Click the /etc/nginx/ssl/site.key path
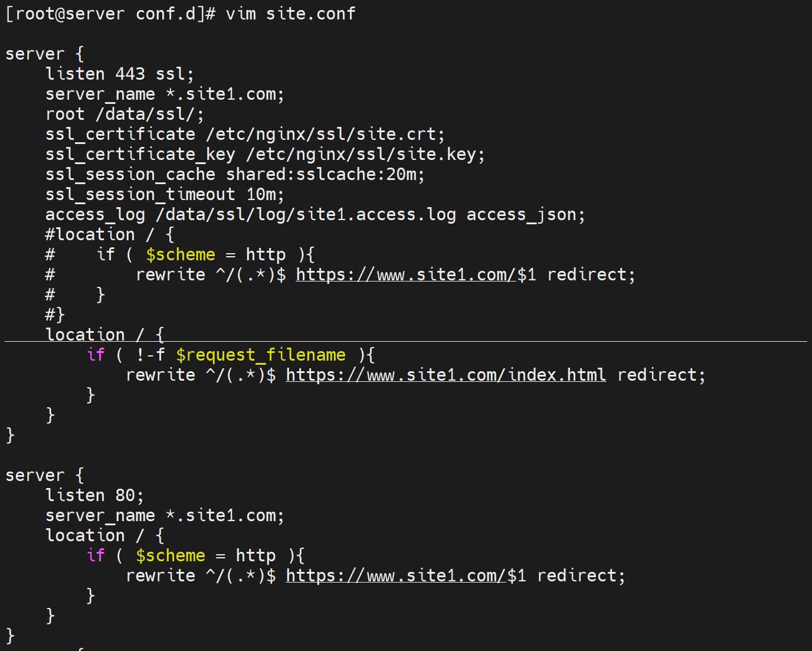 pos(365,155)
